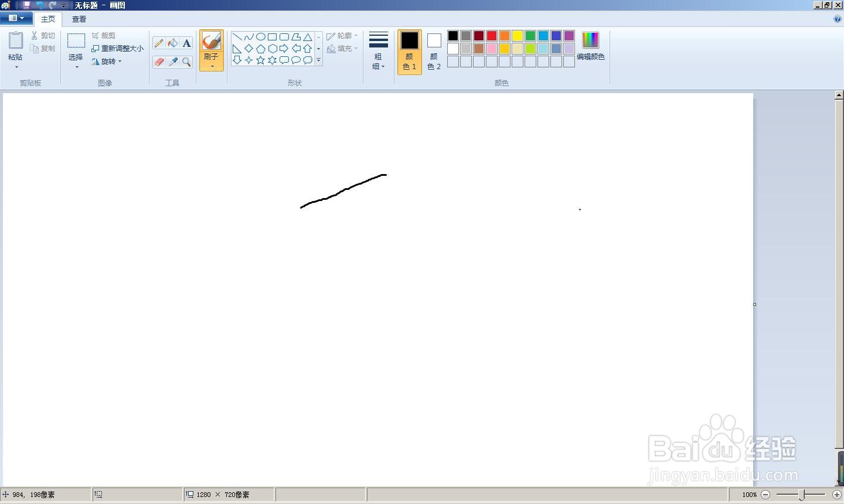Viewport: 844px width, 504px height.
Task: Click the Undo arrow in title bar
Action: (40, 5)
